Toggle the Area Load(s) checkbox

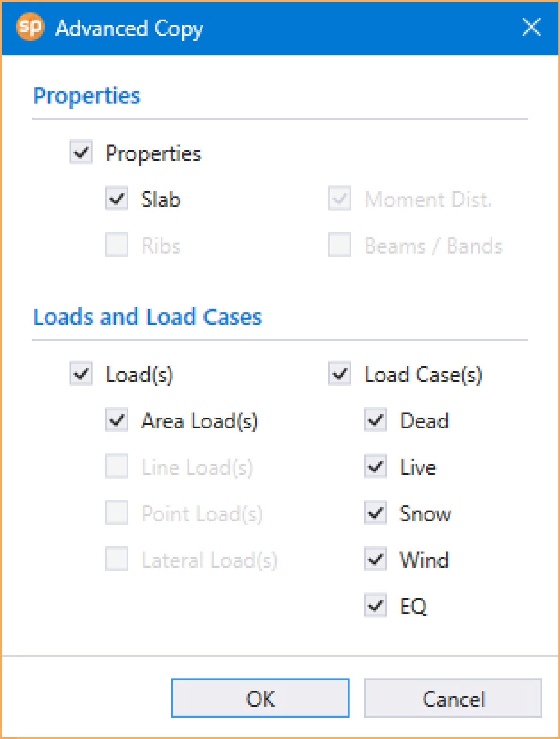117,420
